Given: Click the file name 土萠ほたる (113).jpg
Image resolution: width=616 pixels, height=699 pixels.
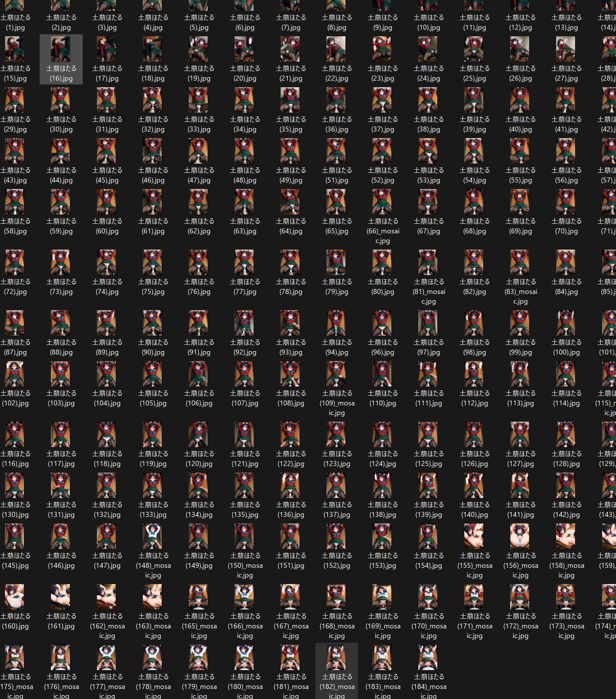Looking at the screenshot, I should tap(520, 398).
